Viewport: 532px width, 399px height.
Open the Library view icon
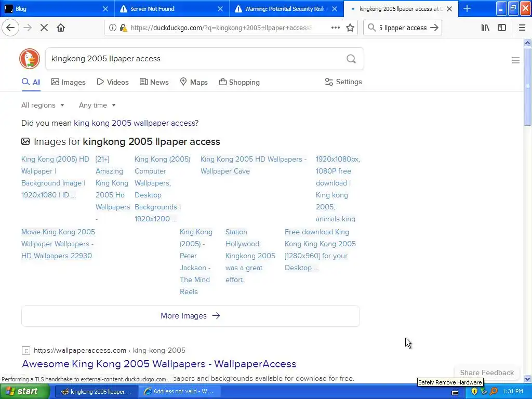[485, 28]
